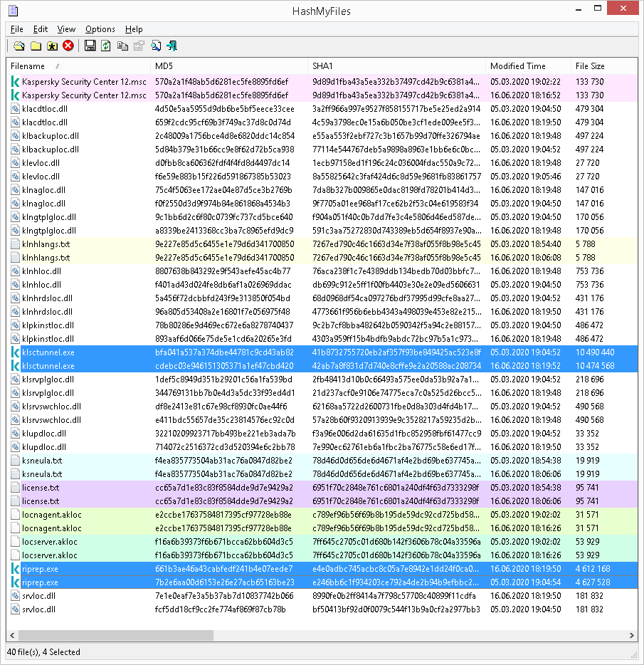Click the Add Folder toolbar icon
The height and width of the screenshot is (665, 644).
point(36,46)
